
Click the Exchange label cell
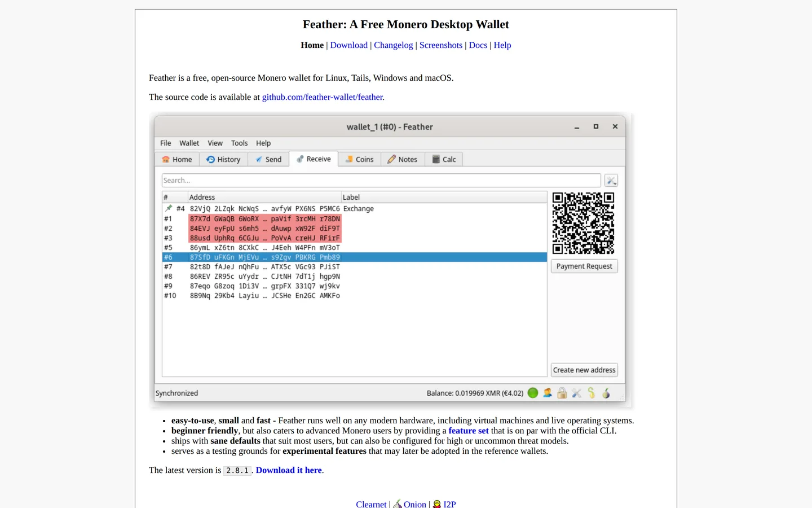pyautogui.click(x=359, y=209)
